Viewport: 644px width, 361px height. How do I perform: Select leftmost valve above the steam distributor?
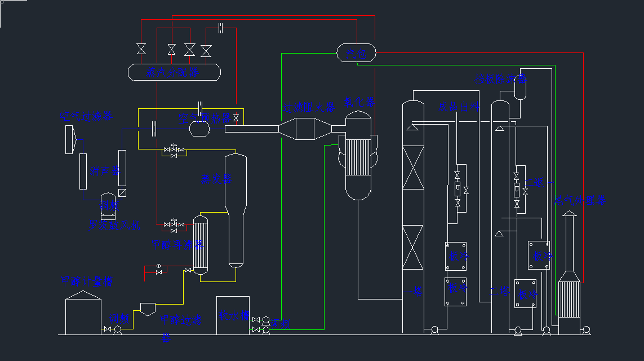pos(141,50)
